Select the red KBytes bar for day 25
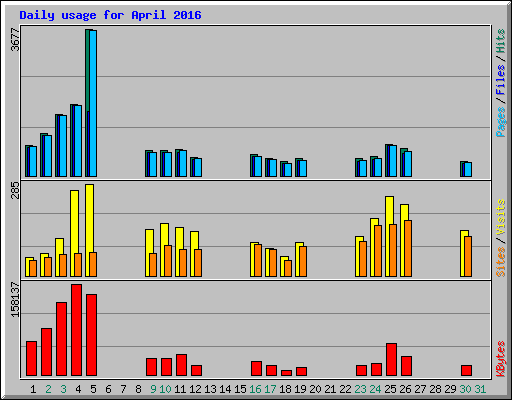Image resolution: width=512 pixels, height=400 pixels. (x=391, y=360)
